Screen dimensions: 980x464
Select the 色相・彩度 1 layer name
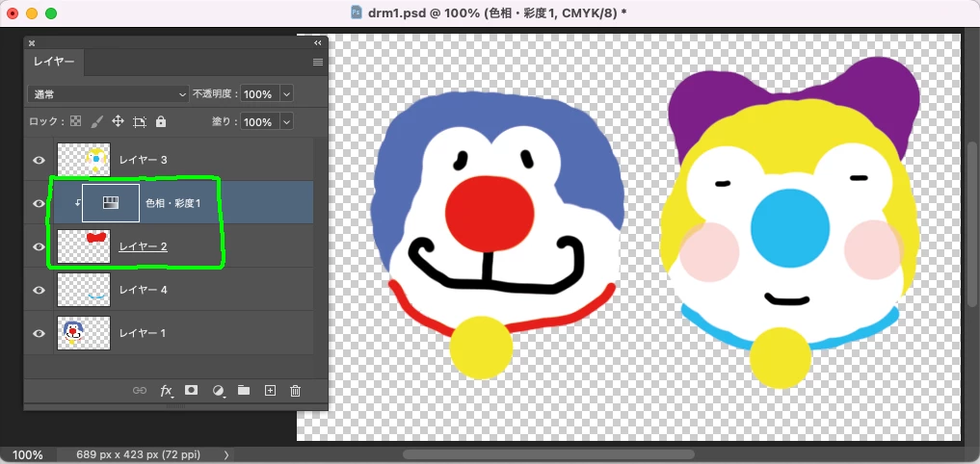click(173, 203)
